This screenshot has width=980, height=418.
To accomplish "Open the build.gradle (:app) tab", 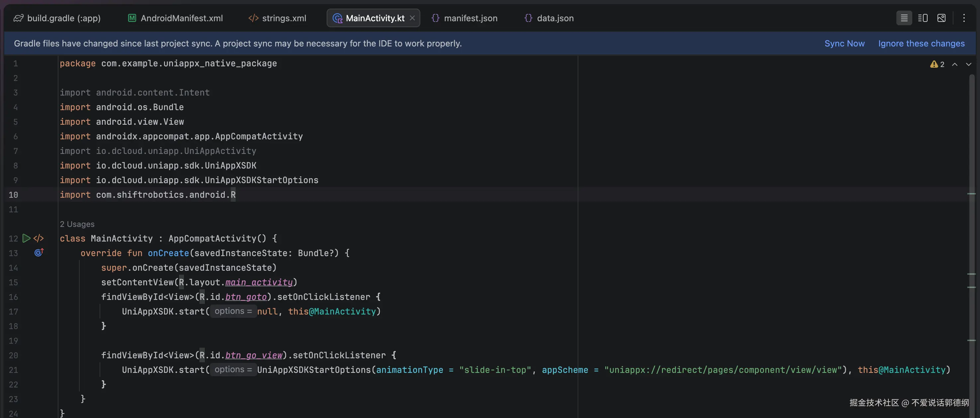I will tap(57, 18).
